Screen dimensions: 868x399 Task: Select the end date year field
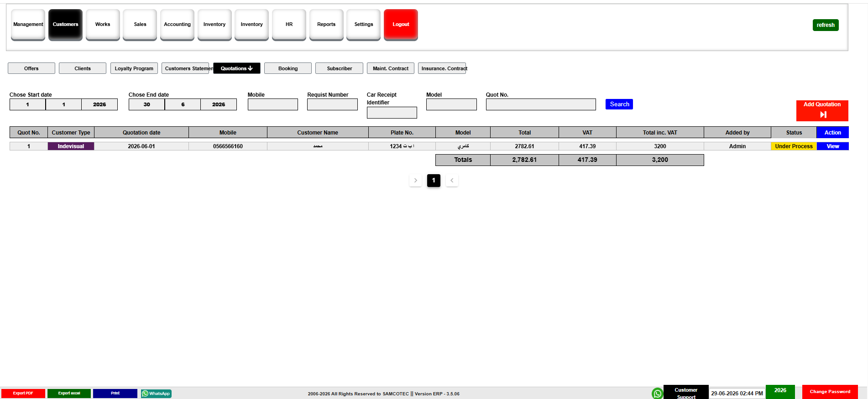pyautogui.click(x=219, y=104)
